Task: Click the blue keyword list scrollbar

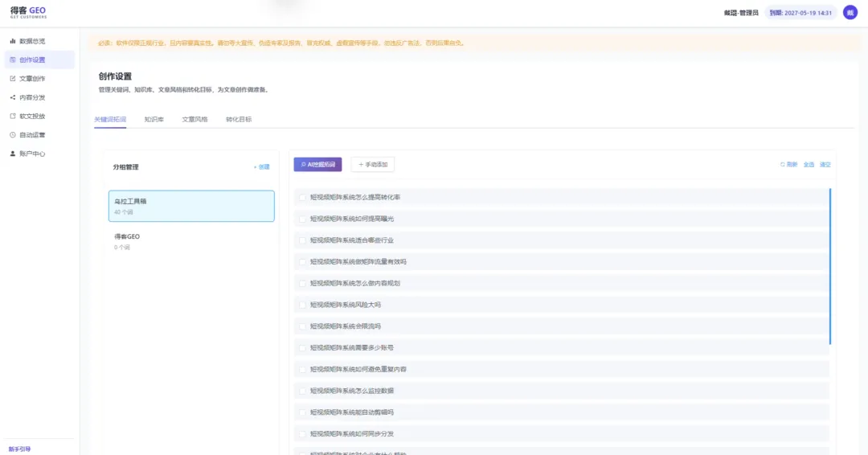Action: [830, 266]
